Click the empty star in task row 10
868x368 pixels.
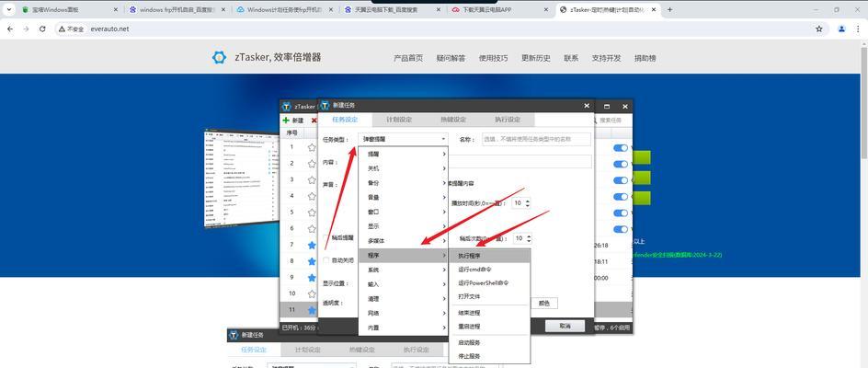(x=312, y=293)
